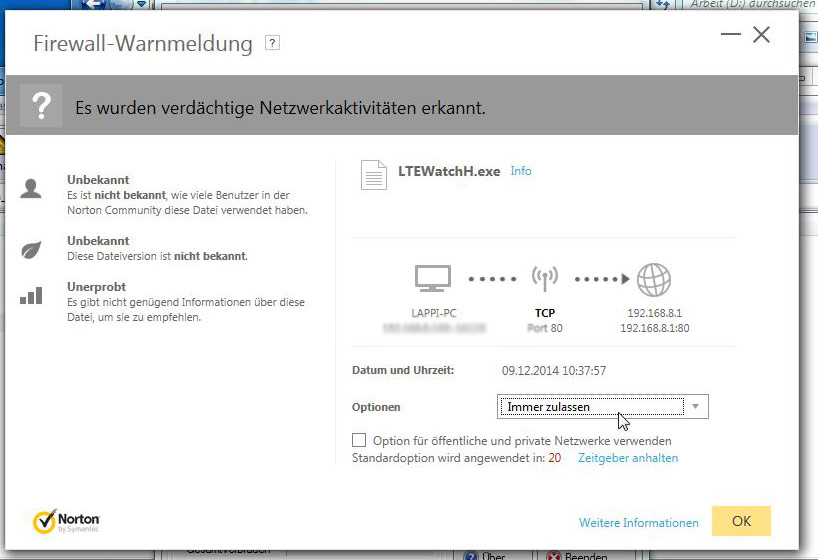Open the help question mark beside Firewall-Warnmeldung

pyautogui.click(x=272, y=43)
